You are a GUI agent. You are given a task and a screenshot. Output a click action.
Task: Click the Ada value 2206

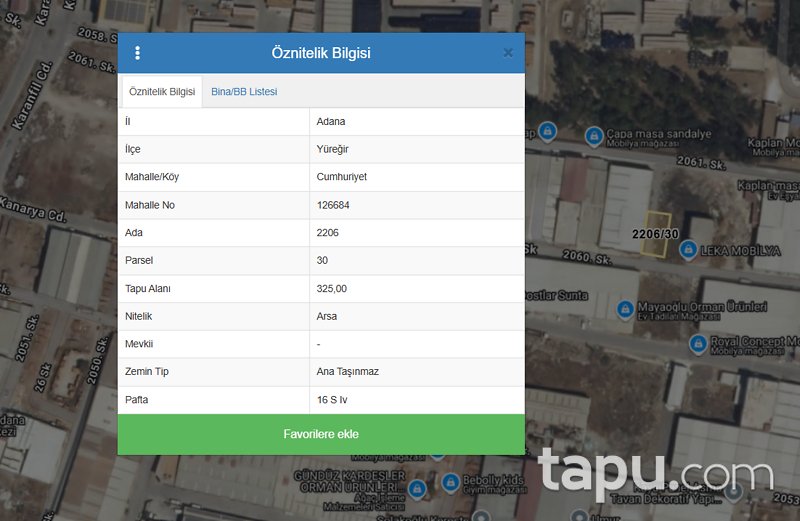(327, 233)
